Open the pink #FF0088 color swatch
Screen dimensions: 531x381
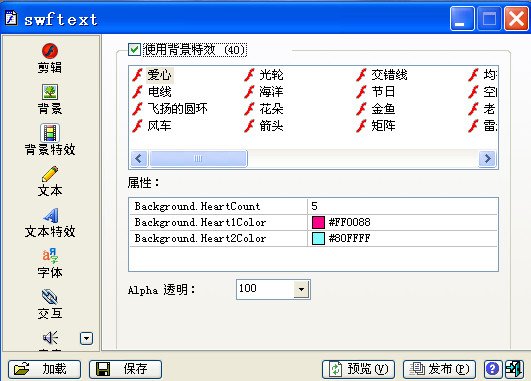pyautogui.click(x=318, y=223)
